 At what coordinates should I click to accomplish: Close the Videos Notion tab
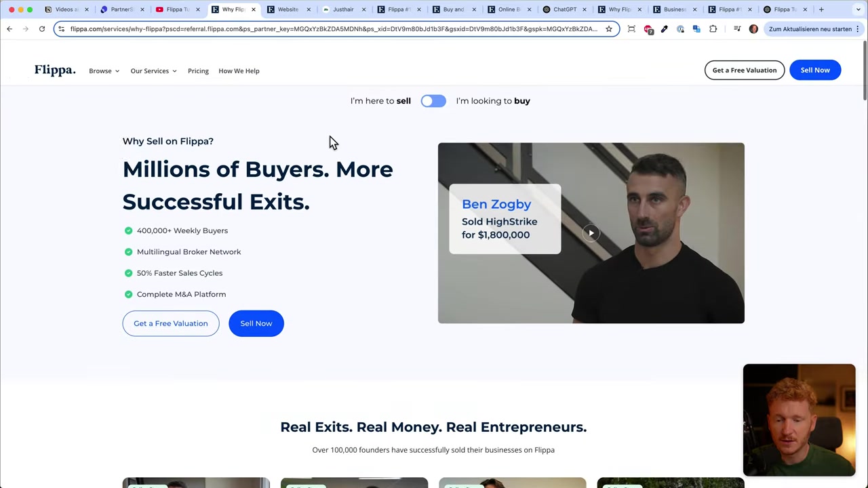(x=87, y=9)
